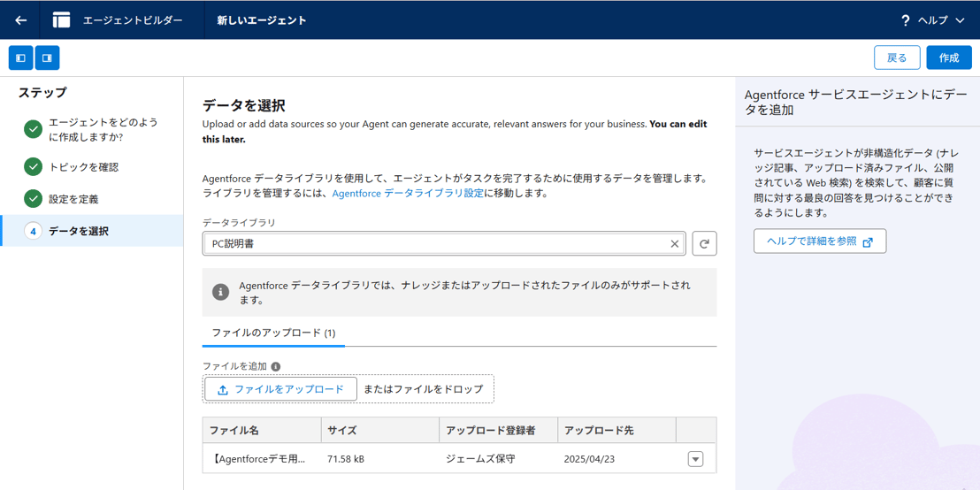Click ヘルプで詳細を参照 button
This screenshot has height=490, width=980.
[820, 241]
